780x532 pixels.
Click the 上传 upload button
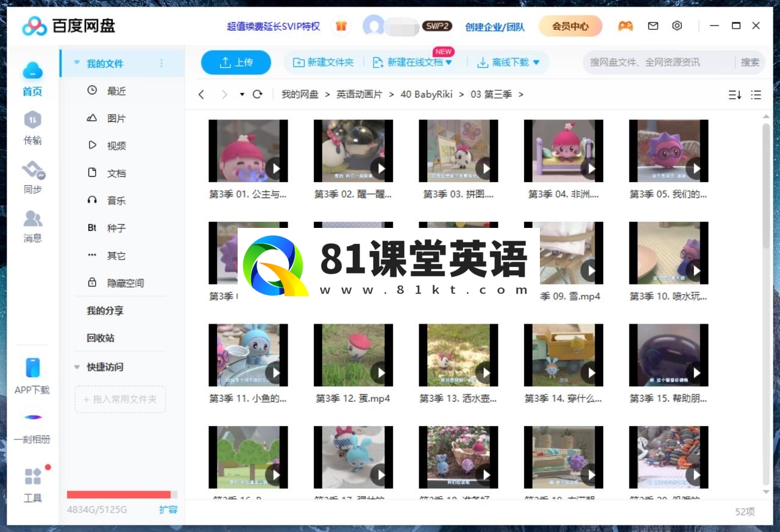point(236,62)
